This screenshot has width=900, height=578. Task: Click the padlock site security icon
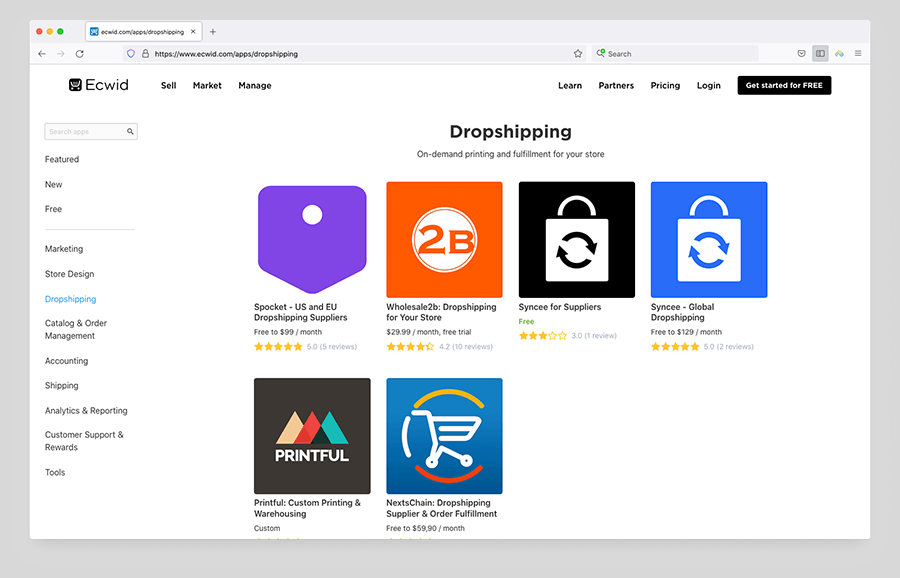(x=145, y=53)
